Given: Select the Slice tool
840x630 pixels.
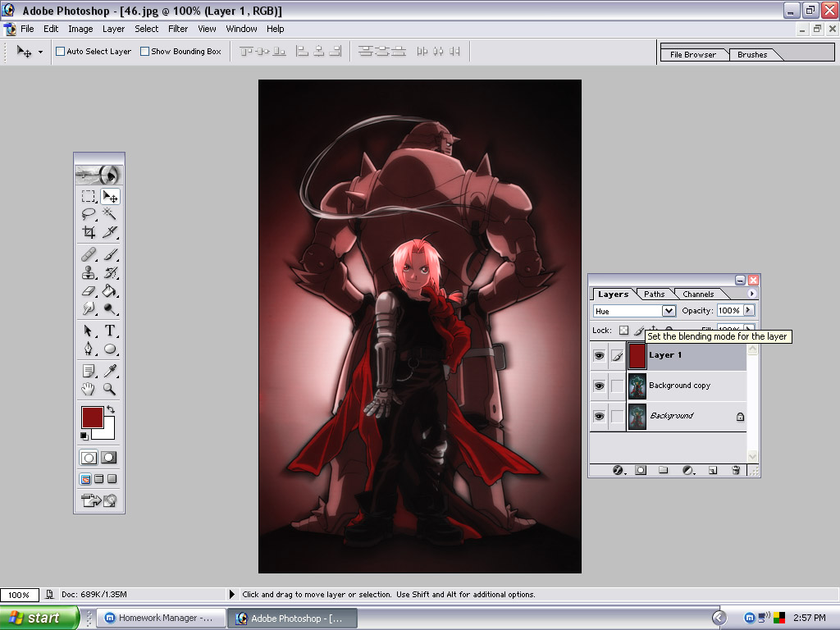Looking at the screenshot, I should click(110, 232).
